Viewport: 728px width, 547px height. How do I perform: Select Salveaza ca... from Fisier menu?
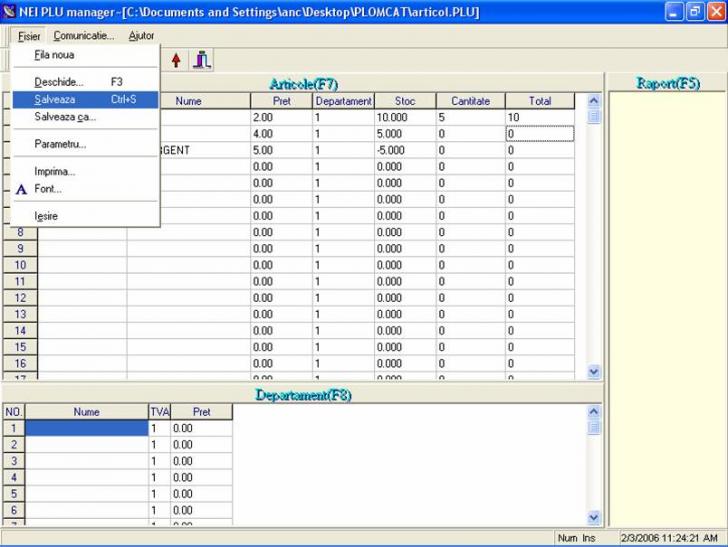click(65, 117)
